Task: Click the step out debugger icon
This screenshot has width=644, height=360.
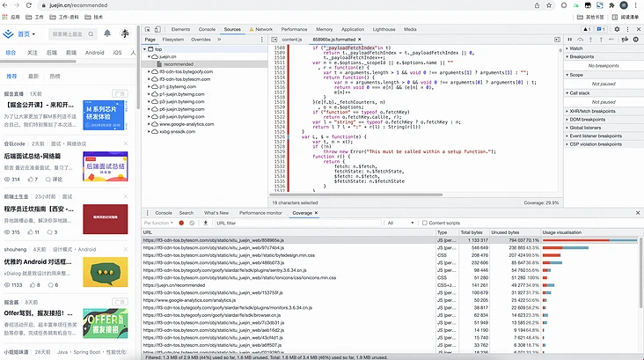Action: (x=601, y=40)
